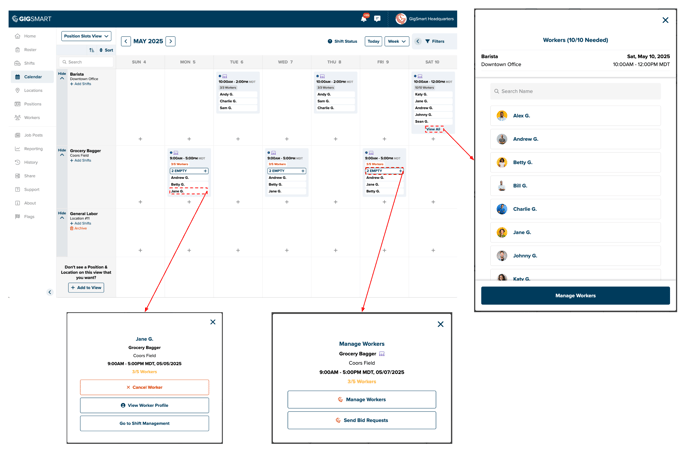Click View Worker Profile button
This screenshot has width=688, height=449.
pos(144,405)
